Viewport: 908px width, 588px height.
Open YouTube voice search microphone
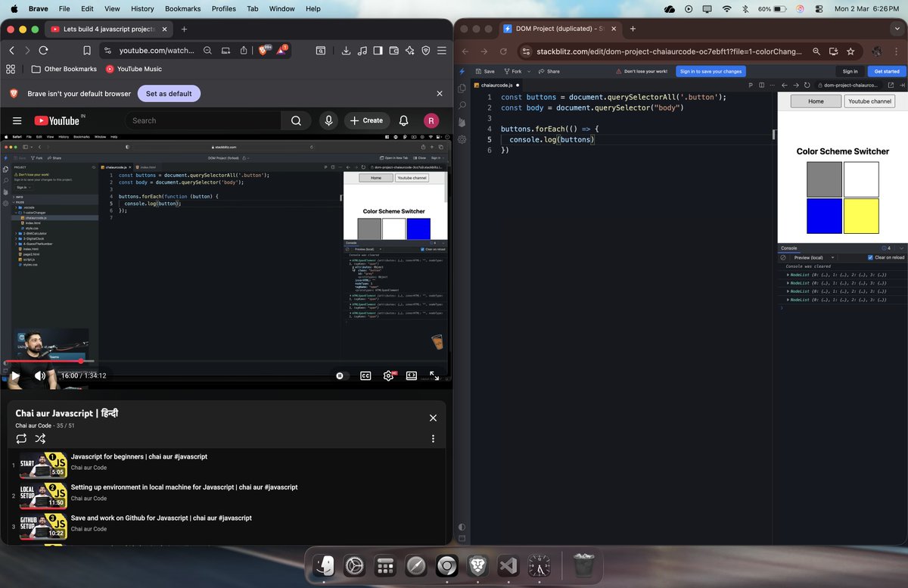pyautogui.click(x=328, y=120)
